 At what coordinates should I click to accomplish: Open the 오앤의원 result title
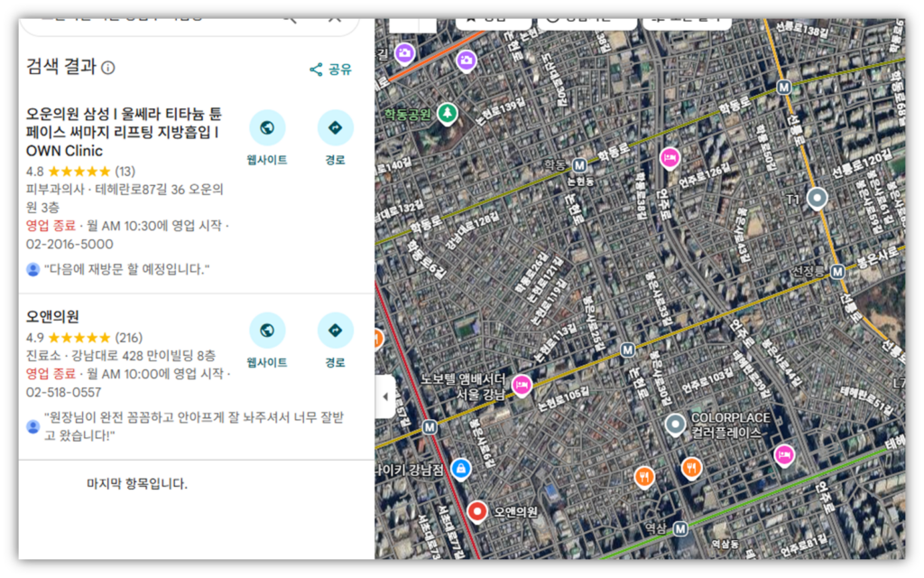tap(52, 317)
